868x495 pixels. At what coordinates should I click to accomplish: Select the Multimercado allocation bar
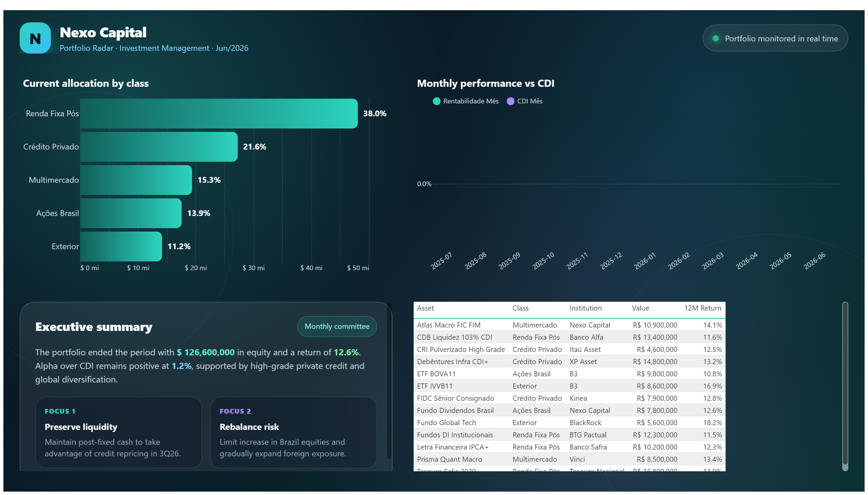tap(136, 180)
